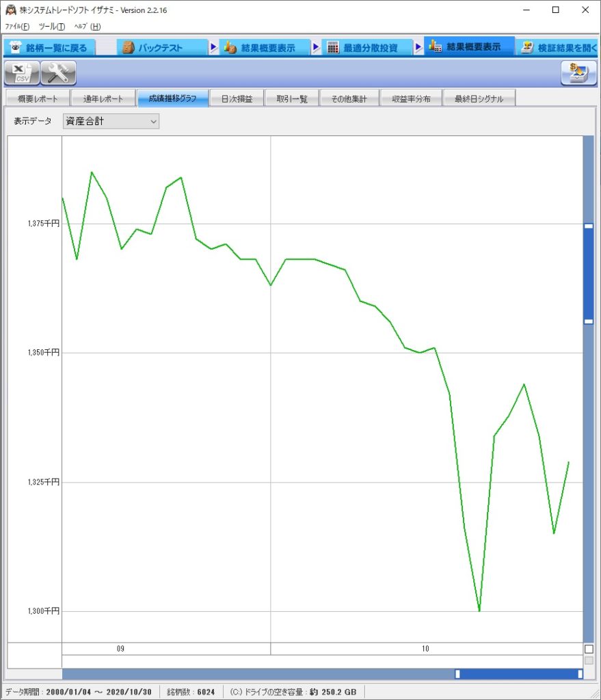601x700 pixels.
Task: Tick the white checkbox below the vertical slider
Action: click(589, 648)
